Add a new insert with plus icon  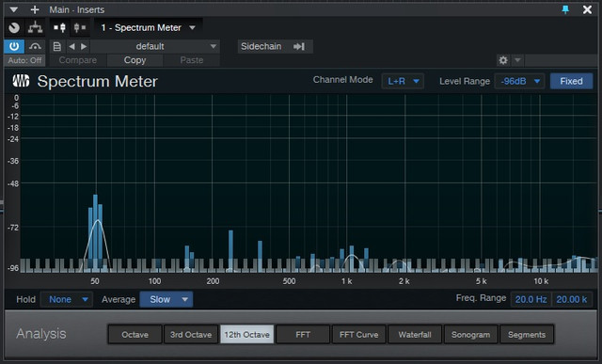35,9
